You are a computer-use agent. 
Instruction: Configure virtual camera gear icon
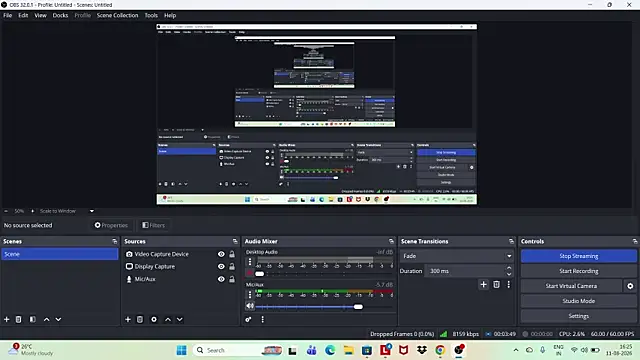(630, 286)
